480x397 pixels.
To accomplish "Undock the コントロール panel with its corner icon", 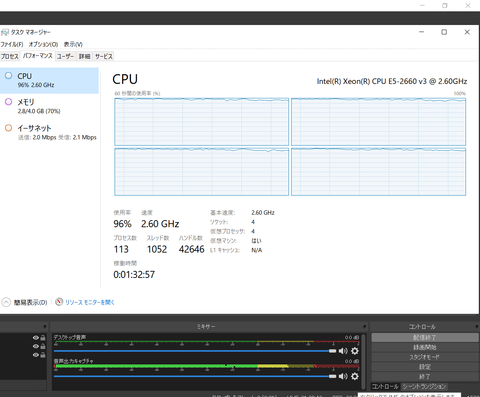I will point(477,327).
